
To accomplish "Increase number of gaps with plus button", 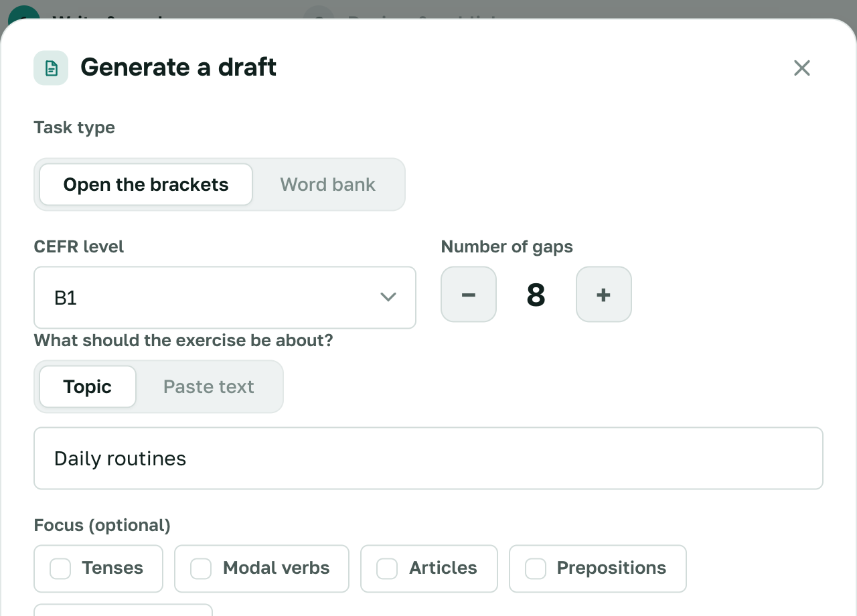I will [x=603, y=295].
